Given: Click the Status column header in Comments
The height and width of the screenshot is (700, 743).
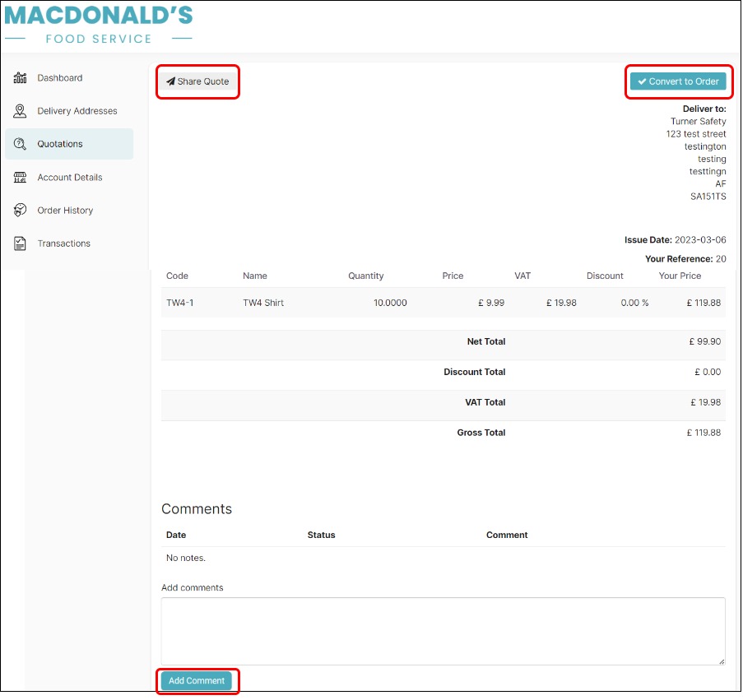Looking at the screenshot, I should coord(321,535).
